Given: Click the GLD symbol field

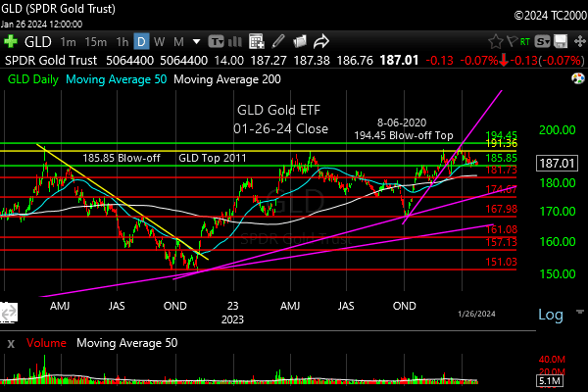Looking at the screenshot, I should (38, 41).
